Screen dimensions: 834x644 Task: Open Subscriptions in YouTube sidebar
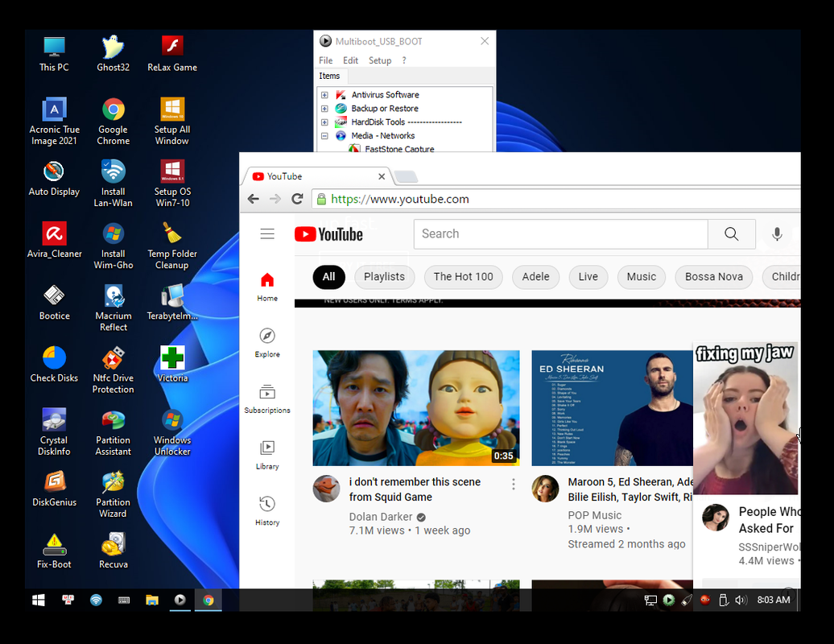267,398
